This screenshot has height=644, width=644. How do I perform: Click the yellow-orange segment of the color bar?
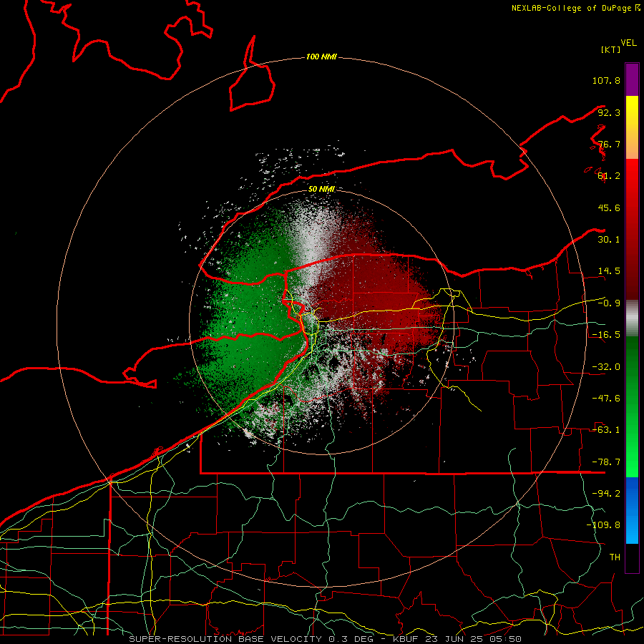point(632,127)
